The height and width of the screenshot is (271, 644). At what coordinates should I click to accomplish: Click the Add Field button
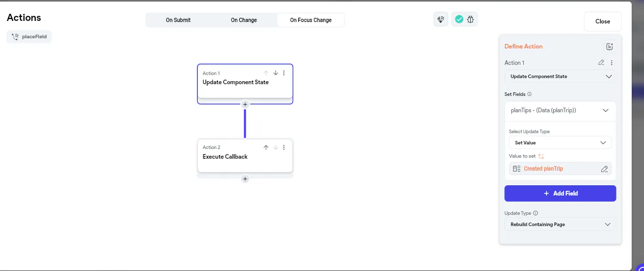(x=560, y=193)
